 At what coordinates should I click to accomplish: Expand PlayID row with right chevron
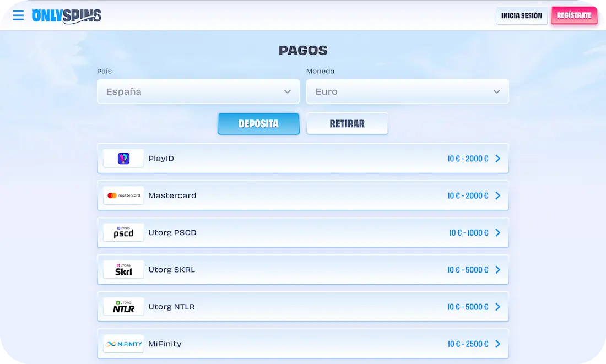(497, 159)
